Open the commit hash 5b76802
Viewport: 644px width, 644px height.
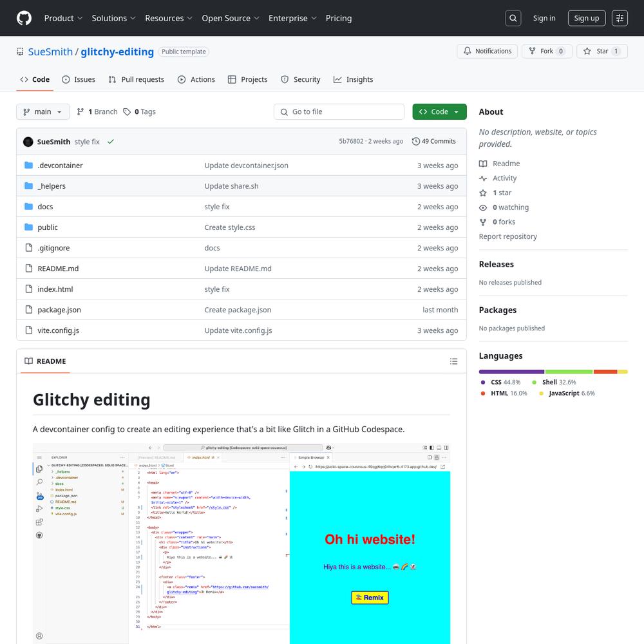coord(351,141)
